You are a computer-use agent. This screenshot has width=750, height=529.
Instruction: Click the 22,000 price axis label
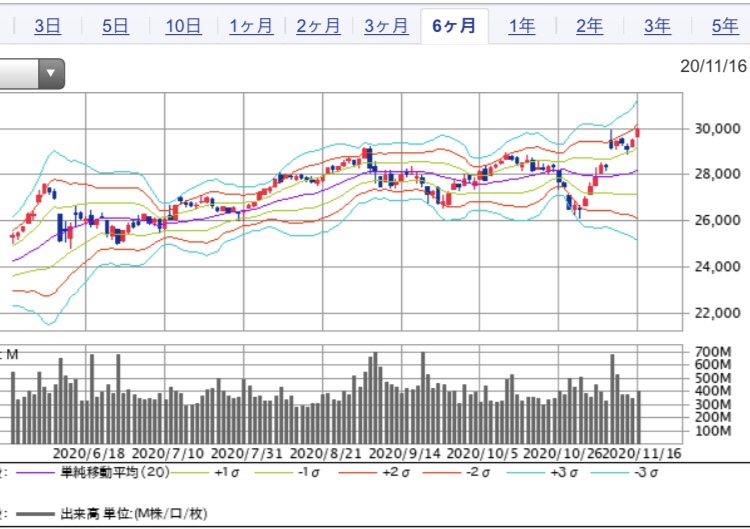pyautogui.click(x=717, y=313)
